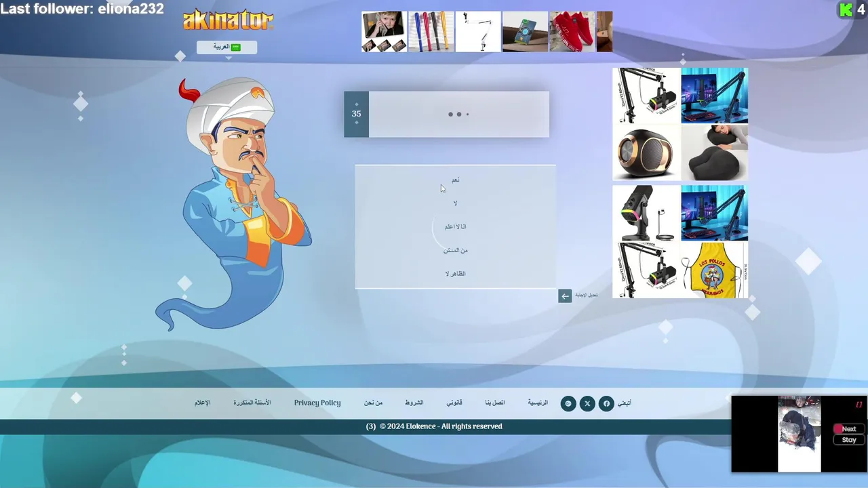Click the Next button in the overlay
Viewport: 868px width, 488px height.
coord(849,429)
